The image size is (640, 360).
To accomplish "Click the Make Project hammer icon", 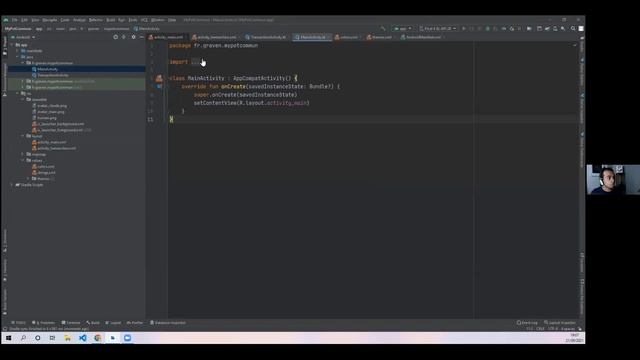I will 383,29.
